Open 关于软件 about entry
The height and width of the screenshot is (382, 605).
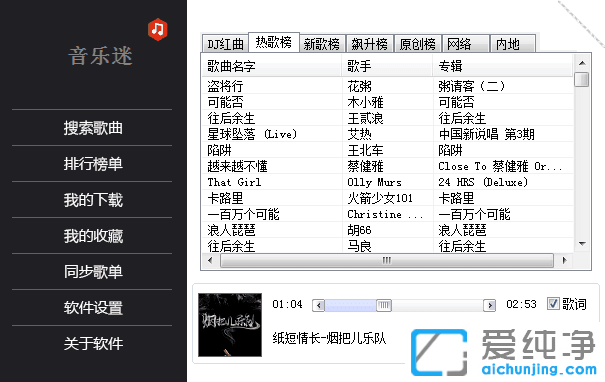[93, 343]
